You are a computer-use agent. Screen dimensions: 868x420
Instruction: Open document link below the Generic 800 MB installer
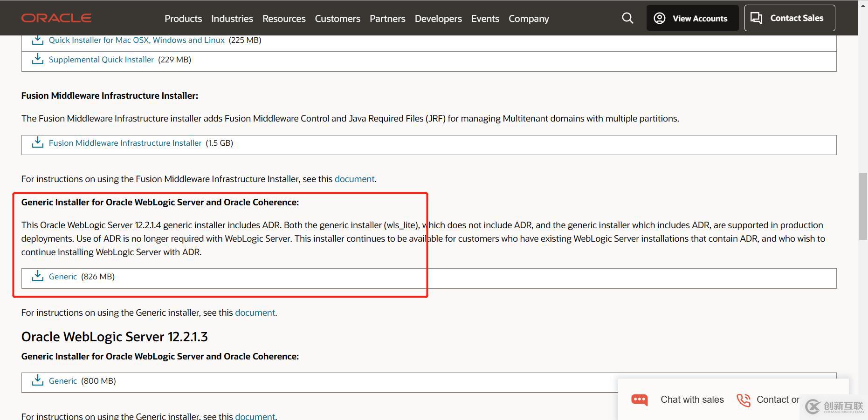pos(255,416)
